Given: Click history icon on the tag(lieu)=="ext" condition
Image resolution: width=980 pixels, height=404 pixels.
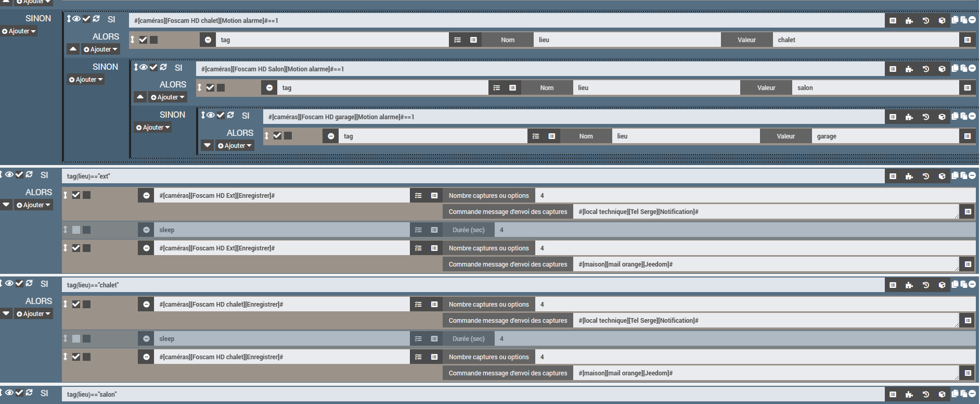Looking at the screenshot, I should point(926,176).
